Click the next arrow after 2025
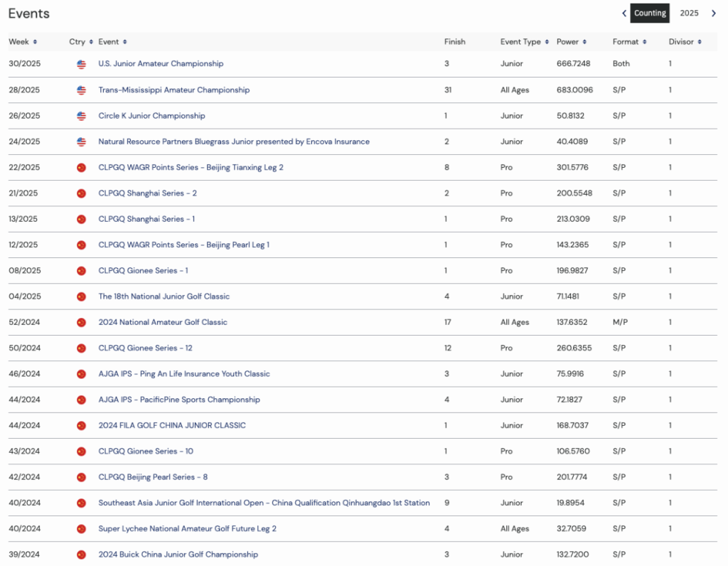Viewport: 728px width, 566px height. pos(713,14)
